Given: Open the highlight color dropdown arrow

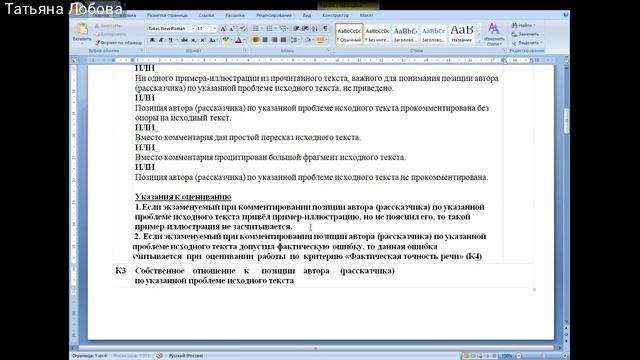Looking at the screenshot, I should tap(231, 40).
